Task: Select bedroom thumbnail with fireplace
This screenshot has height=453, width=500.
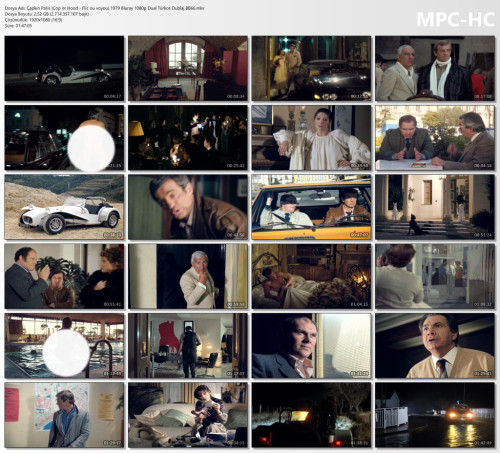Action: (311, 276)
